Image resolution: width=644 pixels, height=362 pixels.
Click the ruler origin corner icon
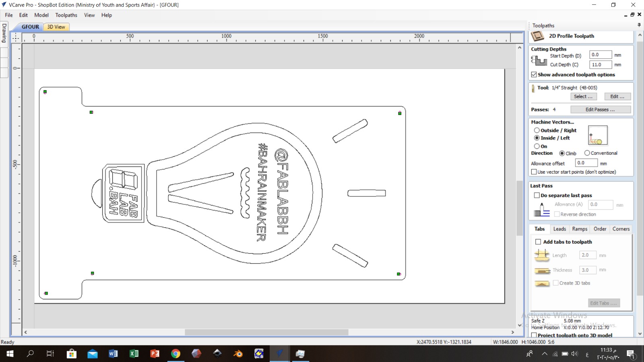[x=16, y=38]
